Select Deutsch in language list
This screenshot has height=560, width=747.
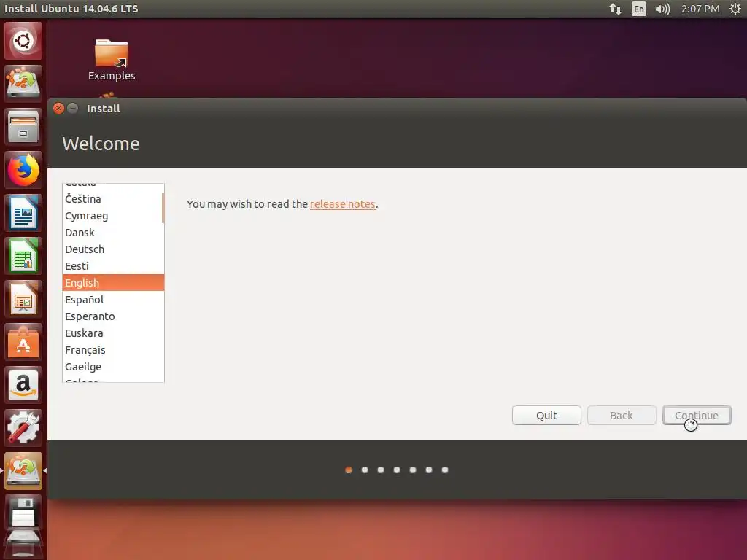tap(112, 249)
